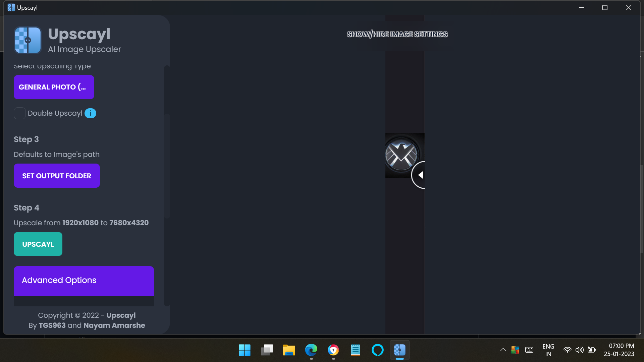Click the Upscayl app logo in the sidebar
Viewport: 644px width, 362px height.
point(28,40)
